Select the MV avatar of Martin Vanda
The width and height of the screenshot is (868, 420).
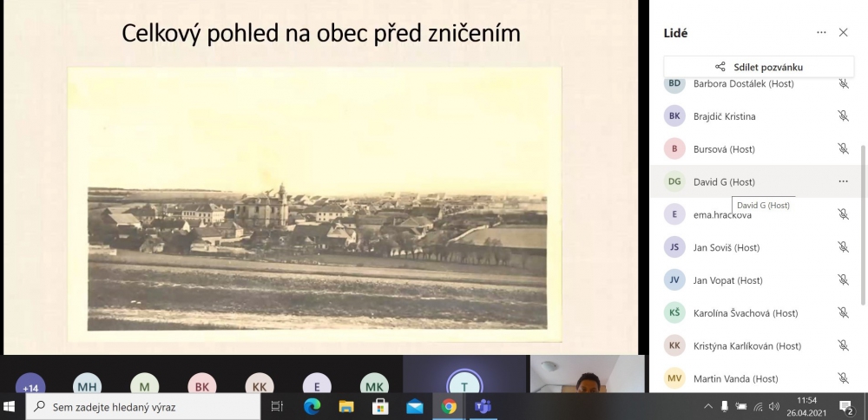coord(674,378)
